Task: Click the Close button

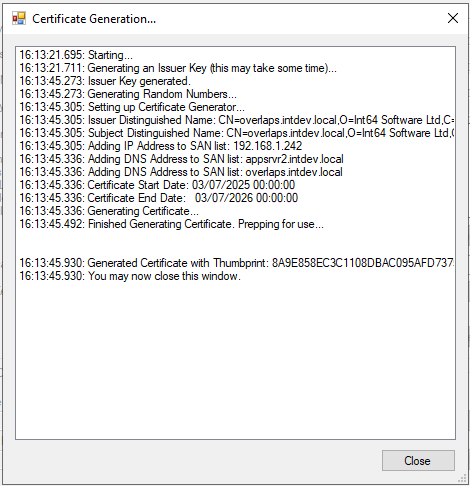Action: 418,461
